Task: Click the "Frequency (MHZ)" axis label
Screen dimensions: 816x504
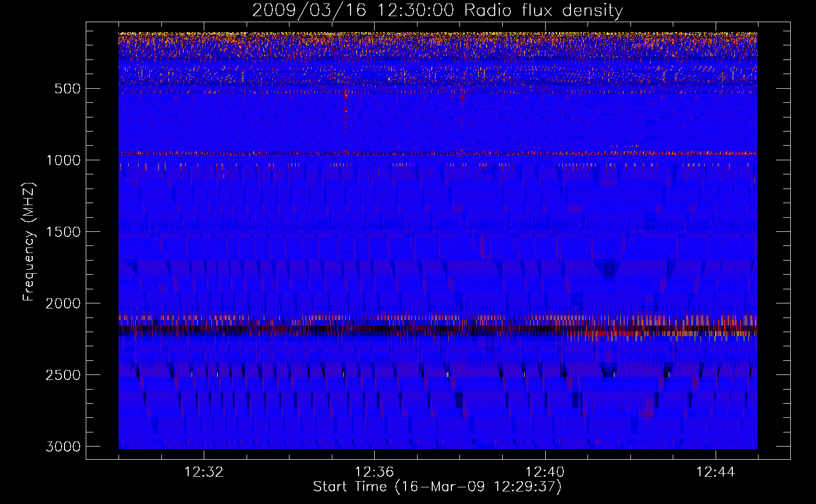Action: pyautogui.click(x=29, y=242)
